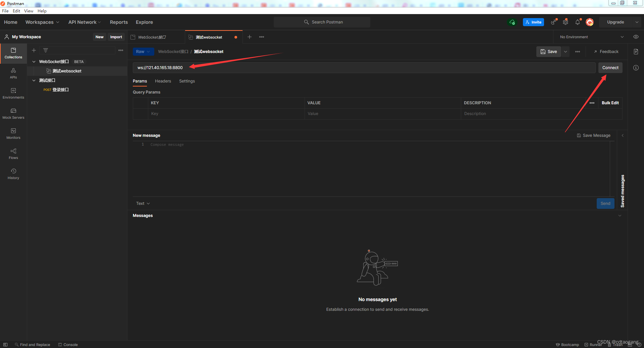Open the File menu
This screenshot has width=644, height=348.
[5, 11]
